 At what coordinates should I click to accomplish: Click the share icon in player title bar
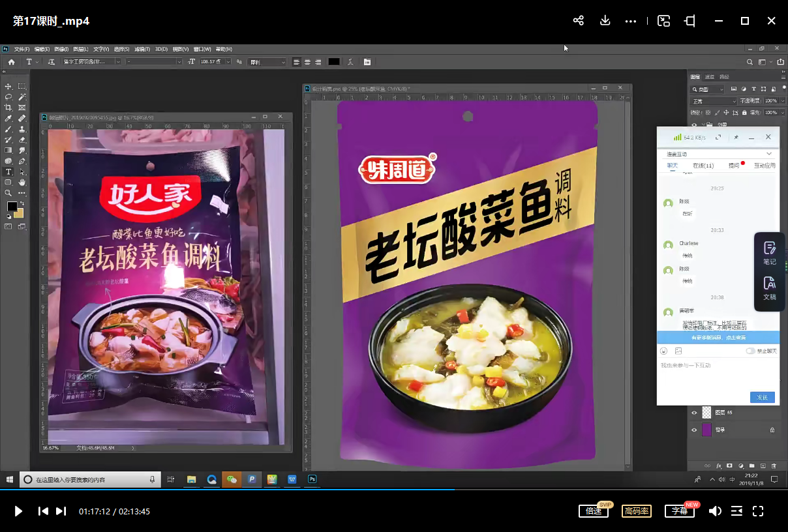(x=578, y=21)
